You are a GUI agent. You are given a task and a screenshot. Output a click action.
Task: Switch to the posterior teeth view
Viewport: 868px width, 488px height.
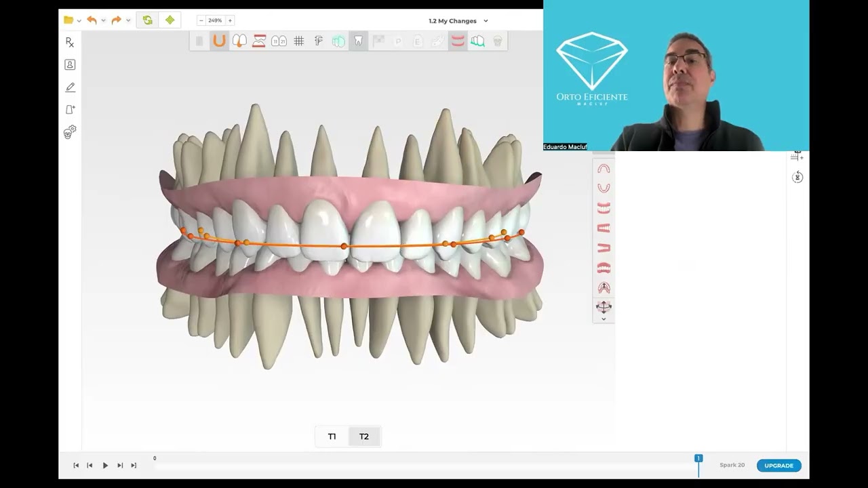[604, 268]
